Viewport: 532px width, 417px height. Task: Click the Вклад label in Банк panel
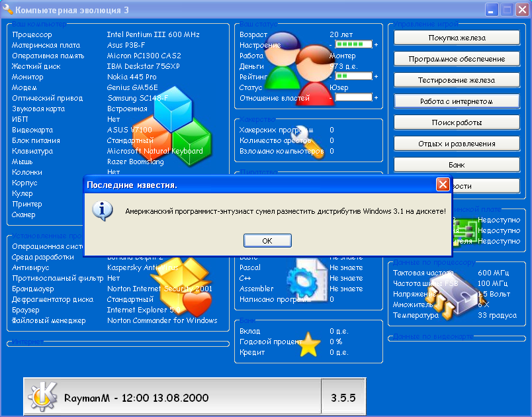tap(249, 331)
